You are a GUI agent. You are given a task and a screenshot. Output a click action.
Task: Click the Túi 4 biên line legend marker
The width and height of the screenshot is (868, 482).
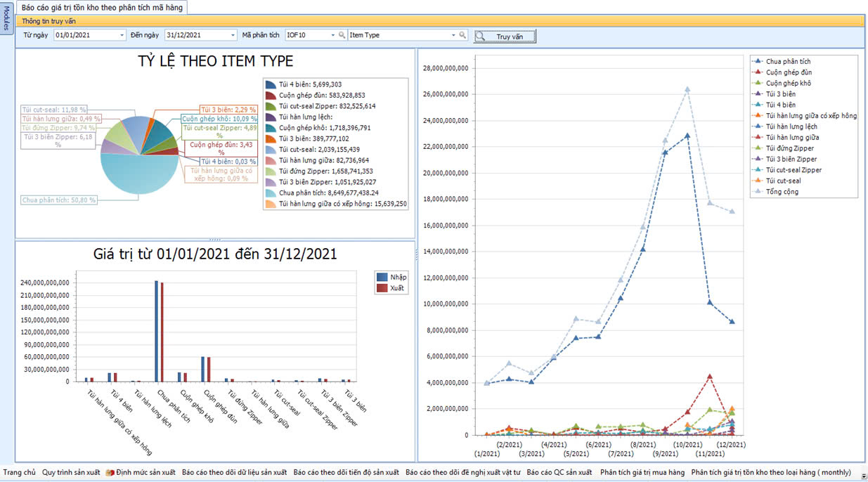pos(758,105)
